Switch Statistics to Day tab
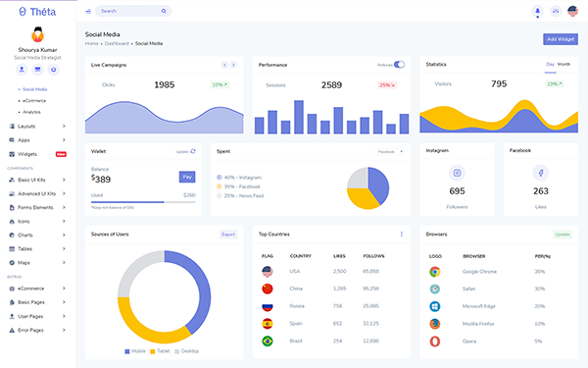The height and width of the screenshot is (368, 588). [550, 64]
